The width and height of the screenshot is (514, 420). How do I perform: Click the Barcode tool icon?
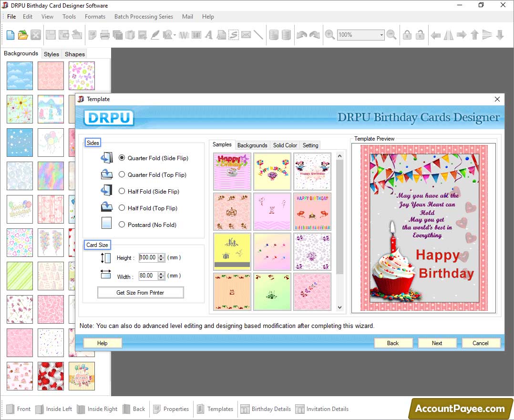196,35
